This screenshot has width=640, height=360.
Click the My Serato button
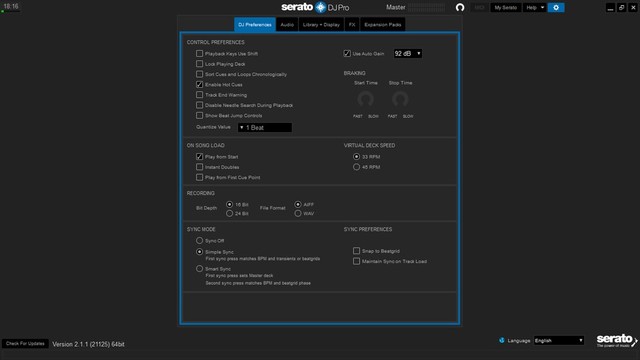point(505,7)
